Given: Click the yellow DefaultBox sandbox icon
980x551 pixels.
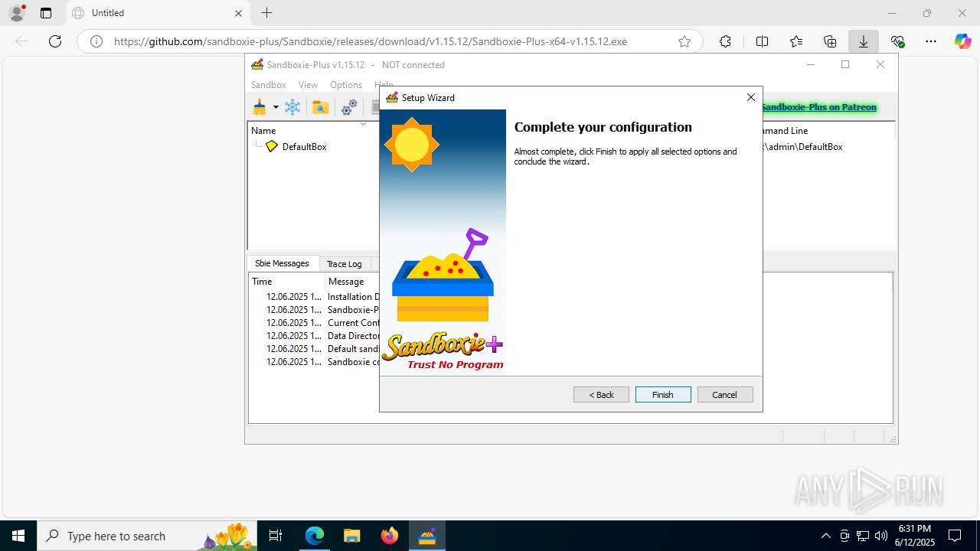Looking at the screenshot, I should [x=272, y=146].
